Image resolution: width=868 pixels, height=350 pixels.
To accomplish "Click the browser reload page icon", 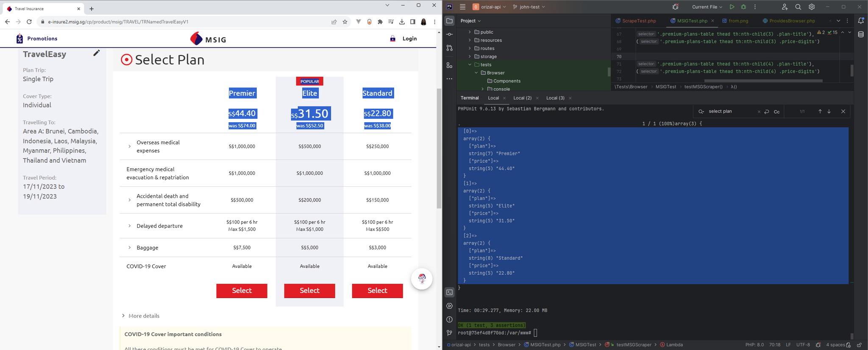I will [29, 22].
